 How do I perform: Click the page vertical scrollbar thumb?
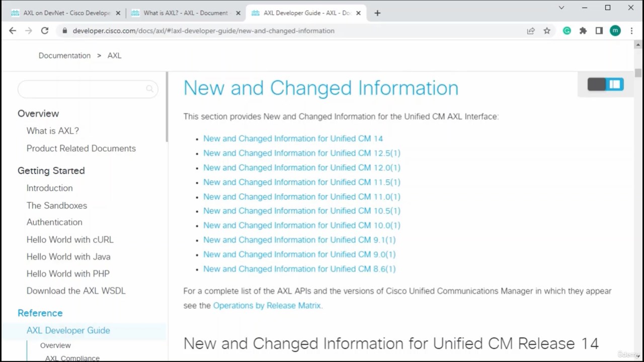click(x=638, y=73)
